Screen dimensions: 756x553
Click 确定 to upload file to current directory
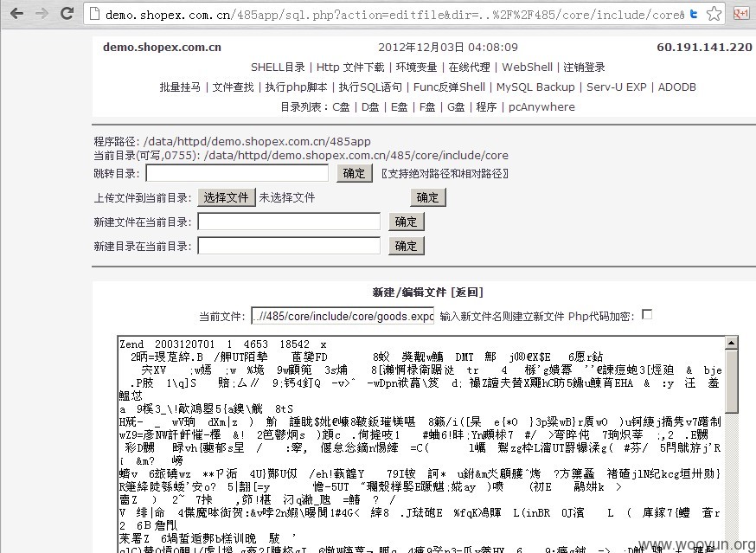pos(428,197)
